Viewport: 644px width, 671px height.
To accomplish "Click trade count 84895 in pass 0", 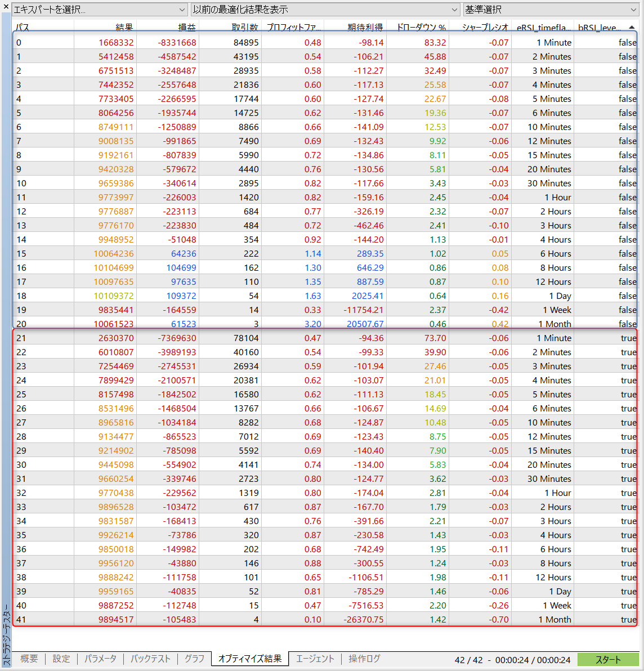I will click(246, 42).
